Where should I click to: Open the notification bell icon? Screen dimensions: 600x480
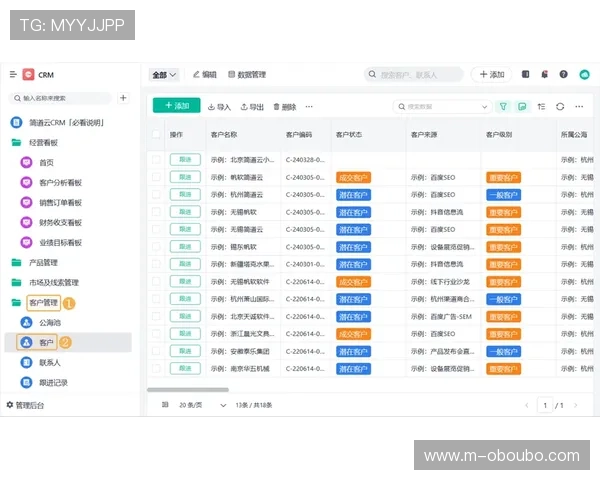pos(544,74)
